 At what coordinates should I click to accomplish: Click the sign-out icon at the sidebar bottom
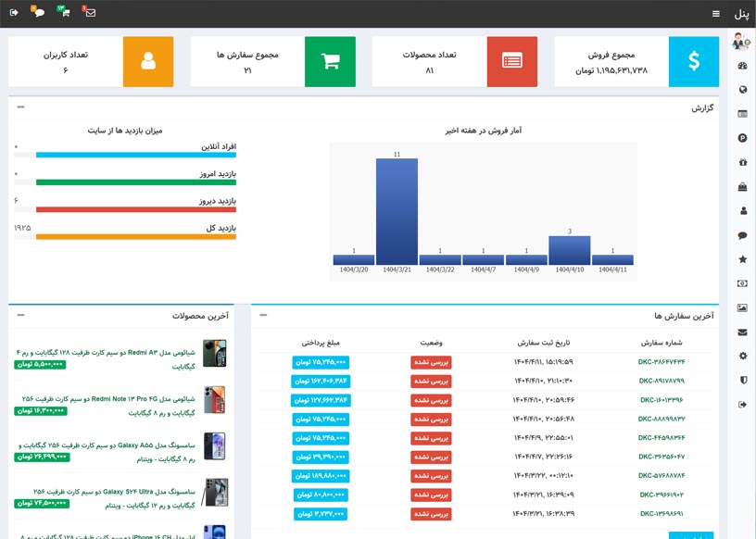click(x=742, y=405)
